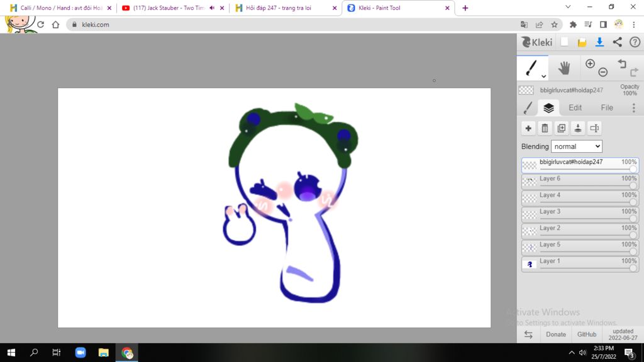Open the three-dot more menu
This screenshot has width=644, height=362.
click(634, 107)
